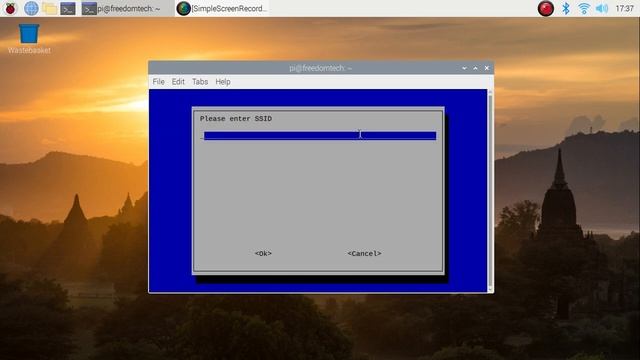The height and width of the screenshot is (360, 640).
Task: Open the volume control tray icon
Action: tap(602, 8)
